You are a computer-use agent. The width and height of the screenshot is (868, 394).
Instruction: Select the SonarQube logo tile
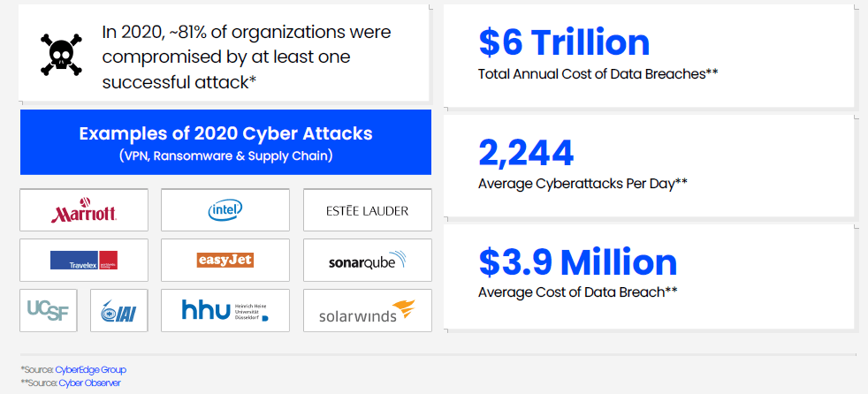368,260
